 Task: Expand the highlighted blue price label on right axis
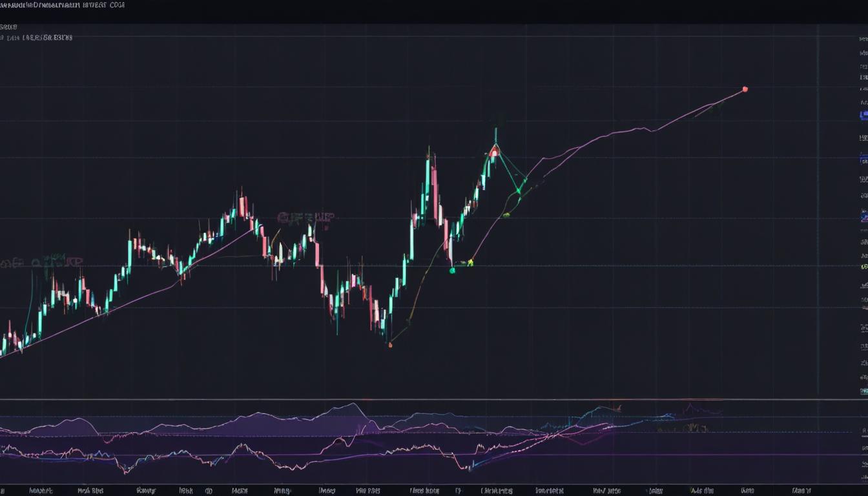coord(863,115)
